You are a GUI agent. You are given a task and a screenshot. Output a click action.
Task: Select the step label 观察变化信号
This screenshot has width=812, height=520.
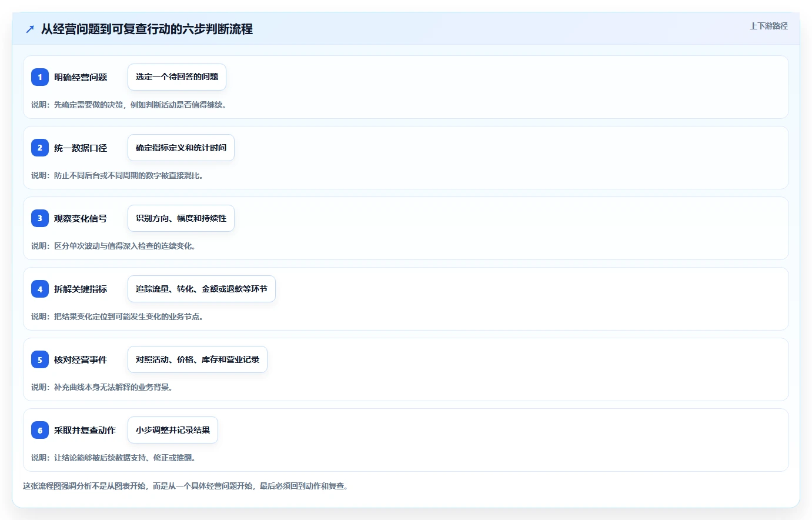[81, 218]
